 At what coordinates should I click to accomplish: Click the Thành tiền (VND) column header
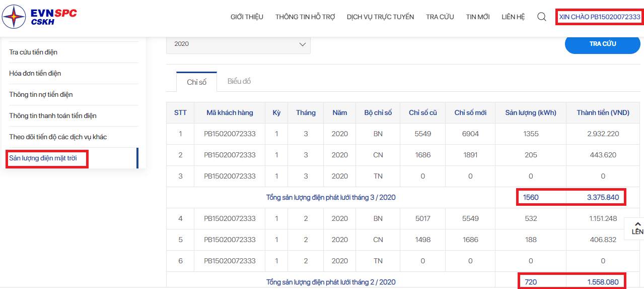603,112
